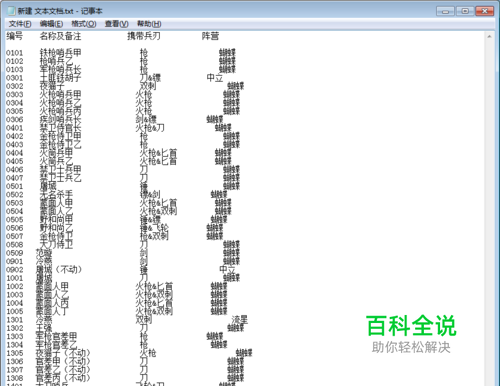The width and height of the screenshot is (500, 386).
Task: Click 锤&飞轮 in the 0506 row
Action: (x=154, y=228)
